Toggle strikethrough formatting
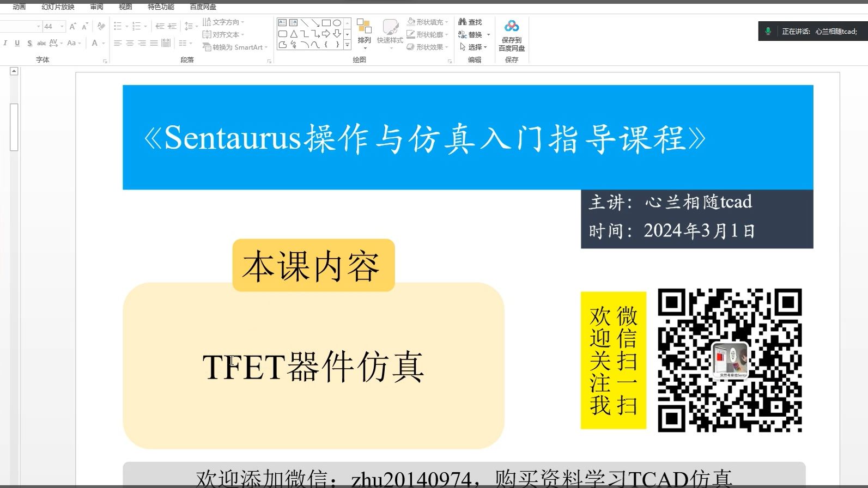This screenshot has height=488, width=868. tap(41, 43)
